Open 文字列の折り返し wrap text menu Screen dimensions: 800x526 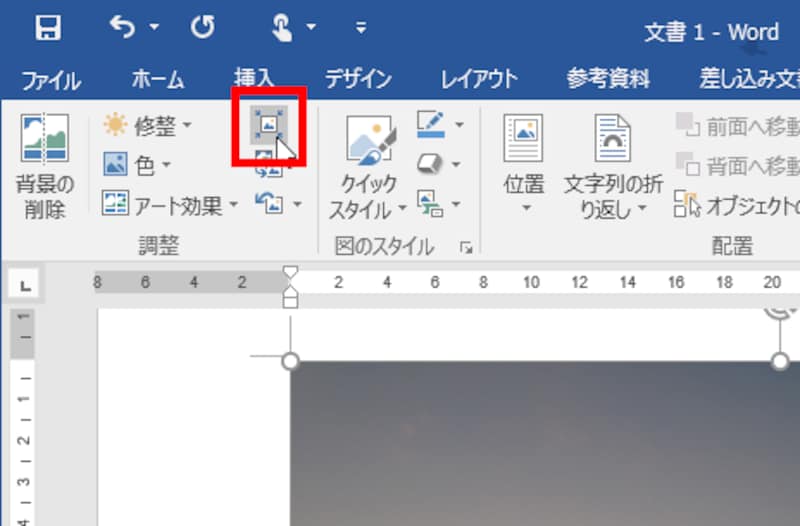[613, 166]
